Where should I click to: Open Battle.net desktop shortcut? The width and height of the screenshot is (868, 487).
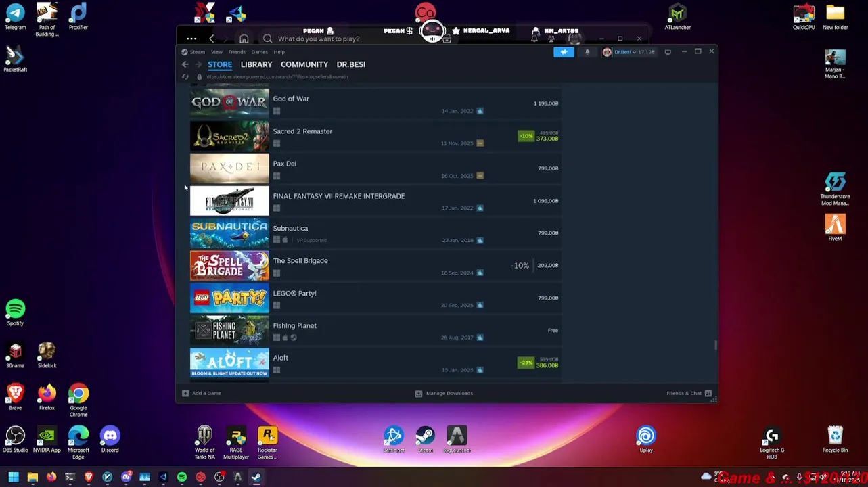pyautogui.click(x=394, y=440)
